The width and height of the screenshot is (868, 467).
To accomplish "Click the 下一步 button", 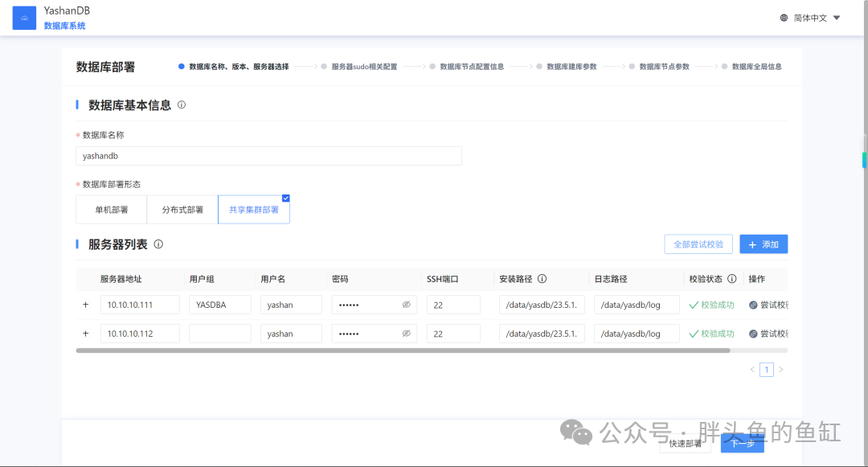I will (743, 443).
